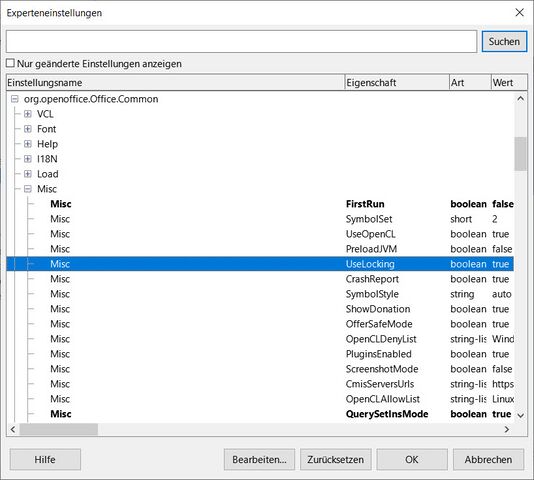This screenshot has width=534, height=480.
Task: Expand the Font tree node
Action: (x=28, y=129)
